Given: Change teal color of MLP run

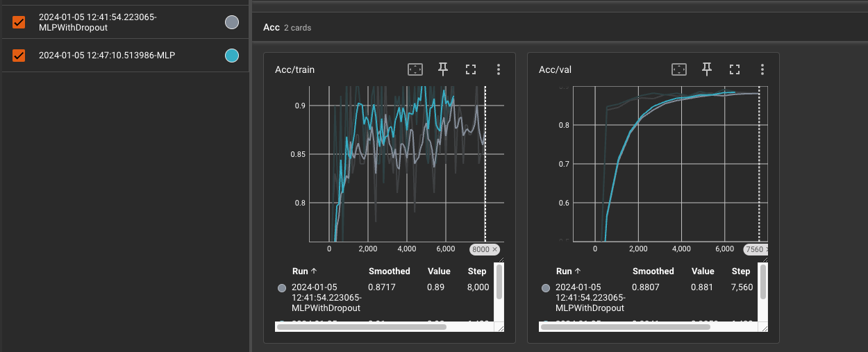Looking at the screenshot, I should pos(232,56).
